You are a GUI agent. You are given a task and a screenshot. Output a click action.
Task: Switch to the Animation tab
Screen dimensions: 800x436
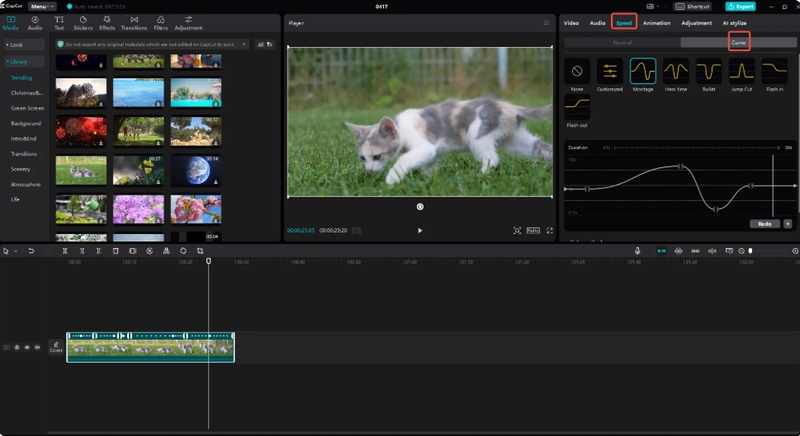pyautogui.click(x=657, y=22)
